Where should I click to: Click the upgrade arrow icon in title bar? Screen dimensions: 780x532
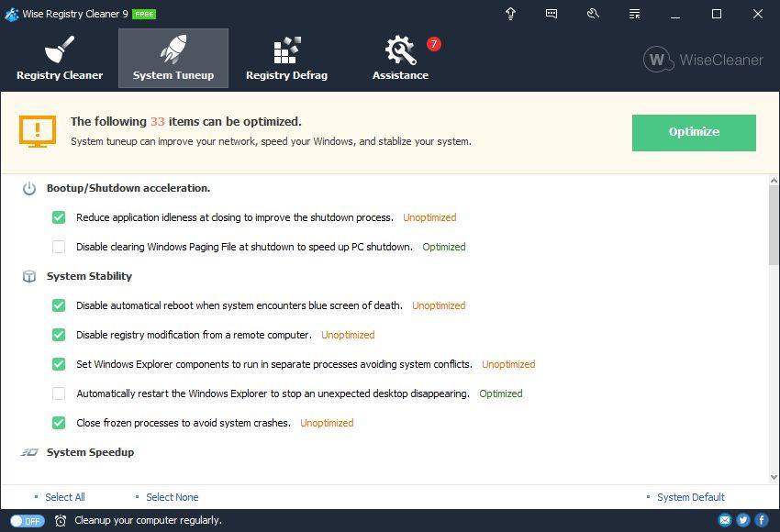[510, 14]
